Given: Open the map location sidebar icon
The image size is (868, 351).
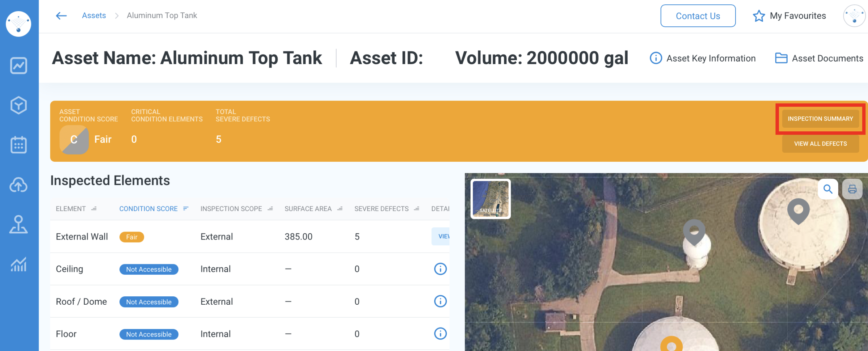Looking at the screenshot, I should point(18,224).
